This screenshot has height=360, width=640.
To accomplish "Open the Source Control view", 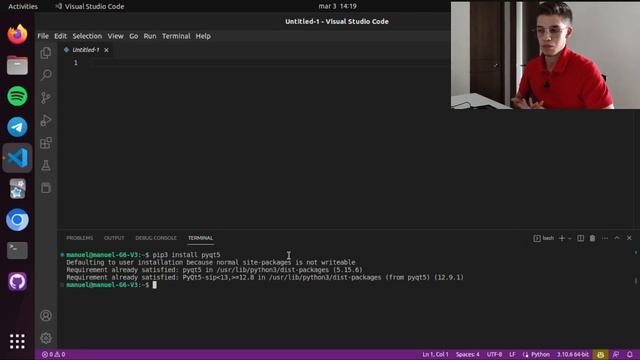I will click(46, 98).
